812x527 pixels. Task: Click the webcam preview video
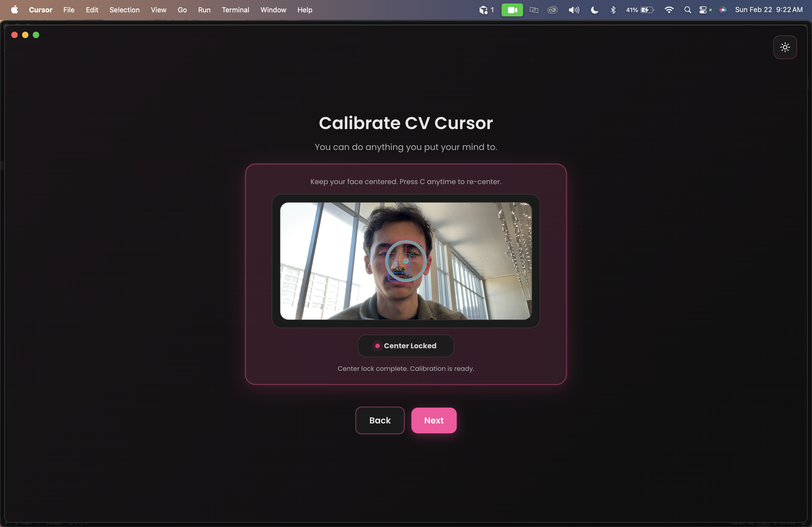tap(406, 261)
